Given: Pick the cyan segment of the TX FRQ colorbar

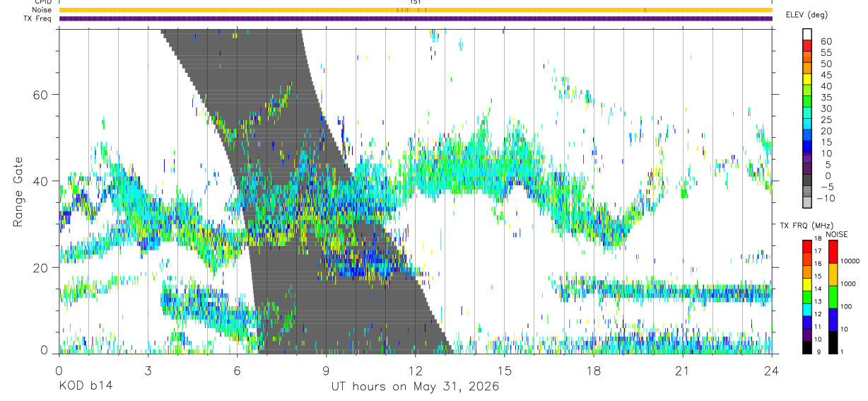Looking at the screenshot, I should click(807, 310).
